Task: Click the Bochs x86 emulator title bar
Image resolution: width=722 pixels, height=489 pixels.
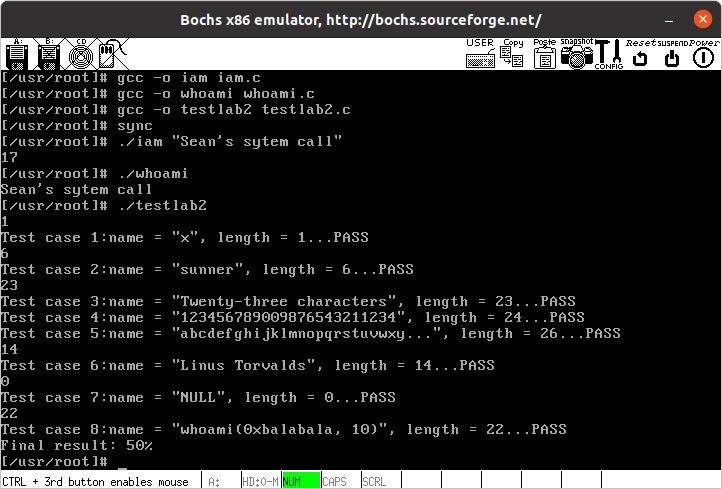Action: tap(361, 20)
